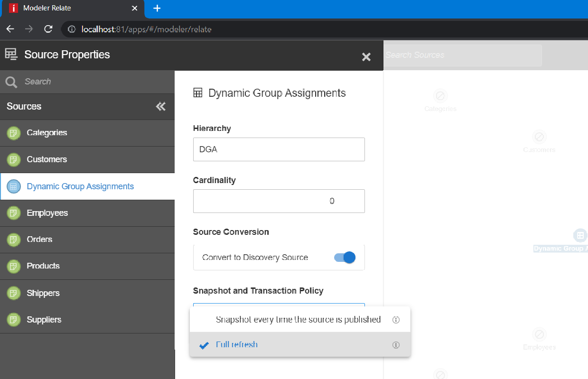Viewport: 588px width, 379px height.
Task: Select the Categories source in the sidebar list
Action: [x=87, y=133]
